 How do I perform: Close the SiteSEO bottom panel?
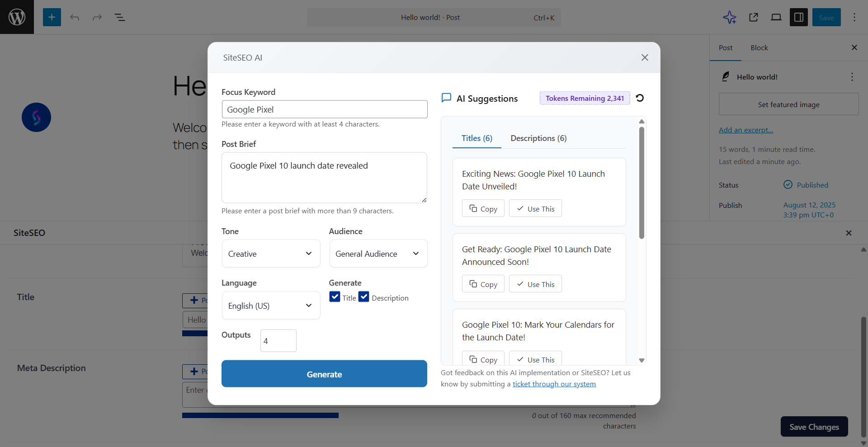849,233
